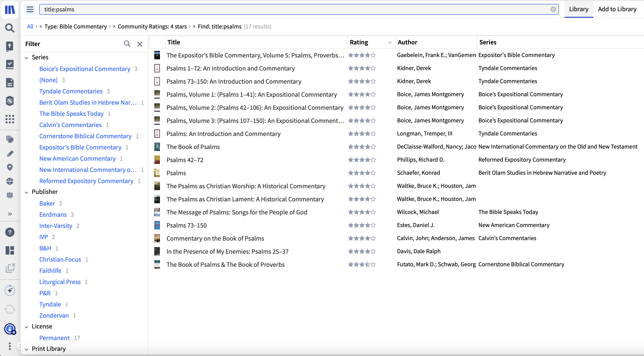Viewport: 644px width, 356px height.
Task: Remove the Find title:psalms filter
Action: click(194, 26)
